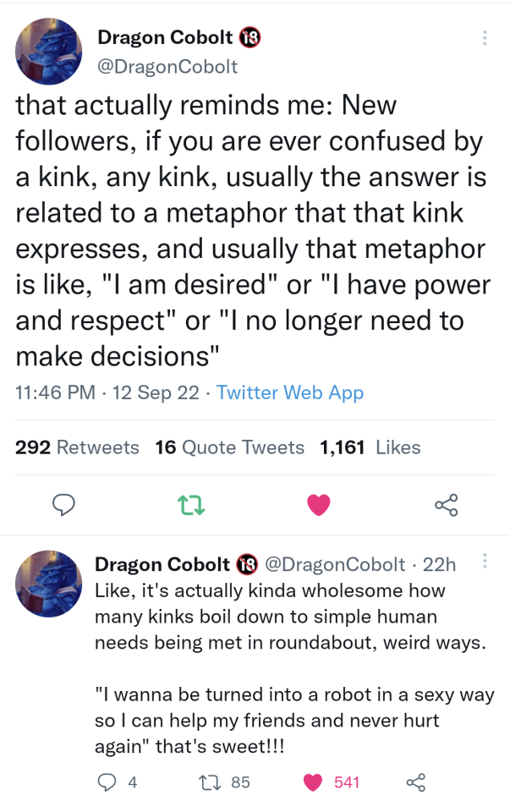The width and height of the screenshot is (510, 812).
Task: Open main tweet's three-dot more menu
Action: tap(484, 38)
